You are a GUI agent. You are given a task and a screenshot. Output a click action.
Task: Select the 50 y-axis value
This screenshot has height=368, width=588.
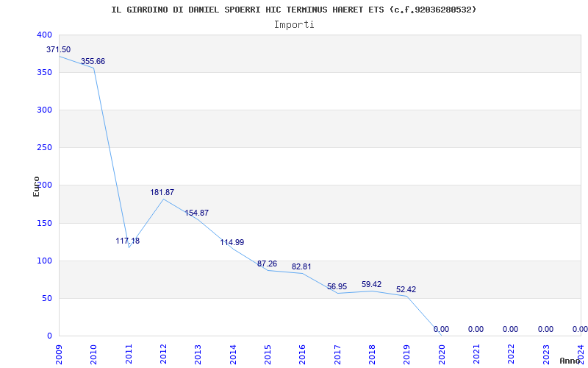coord(46,299)
